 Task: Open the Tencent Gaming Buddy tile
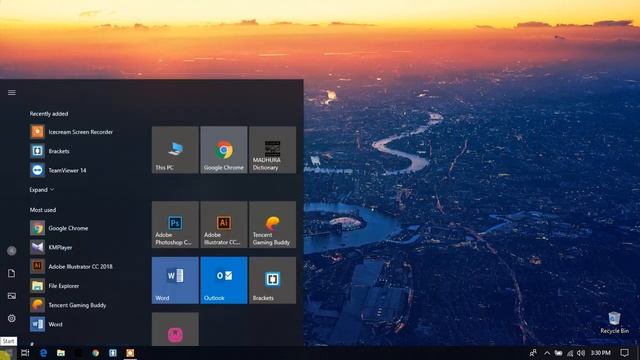click(x=273, y=224)
